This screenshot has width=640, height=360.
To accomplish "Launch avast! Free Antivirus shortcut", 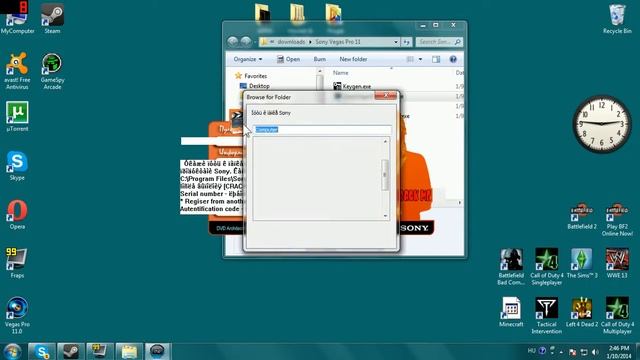I will 17,71.
